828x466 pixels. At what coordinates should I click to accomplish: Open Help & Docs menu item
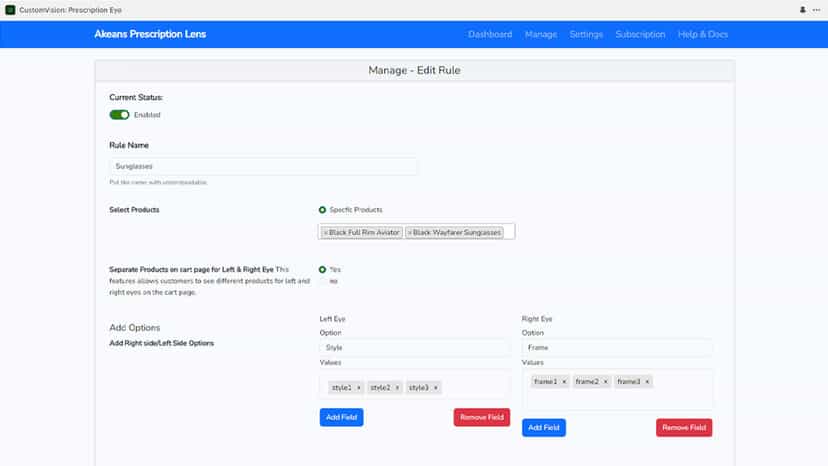(703, 34)
